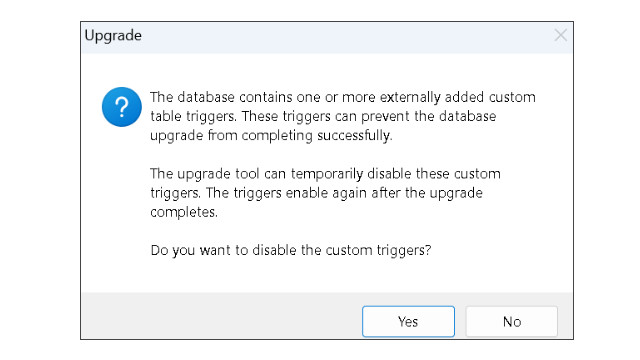Click the word 'temporarily' in message
640x360 pixels.
[327, 174]
